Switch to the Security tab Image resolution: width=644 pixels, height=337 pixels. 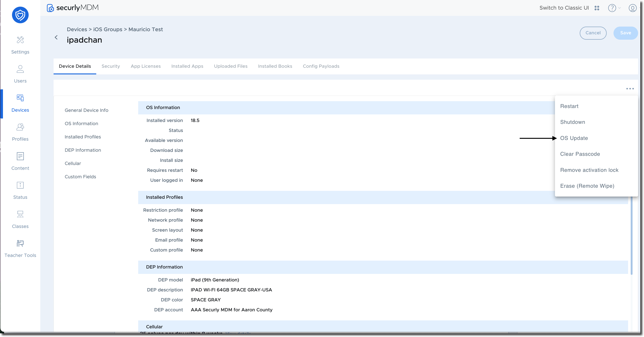point(111,66)
